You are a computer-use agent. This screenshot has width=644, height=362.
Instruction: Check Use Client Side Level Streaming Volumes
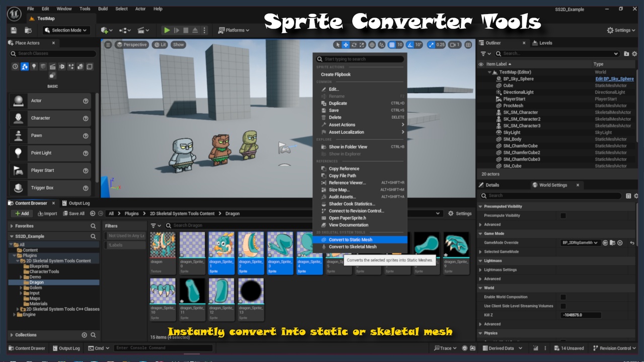(x=563, y=306)
